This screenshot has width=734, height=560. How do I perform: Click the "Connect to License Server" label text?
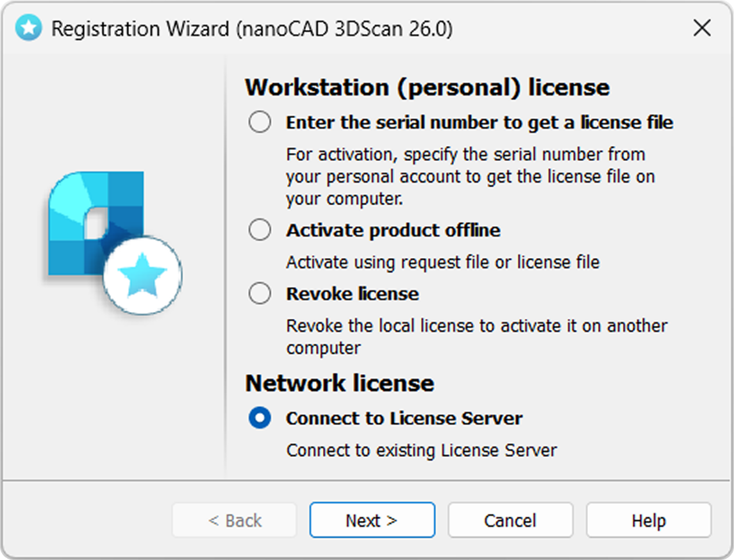click(405, 418)
